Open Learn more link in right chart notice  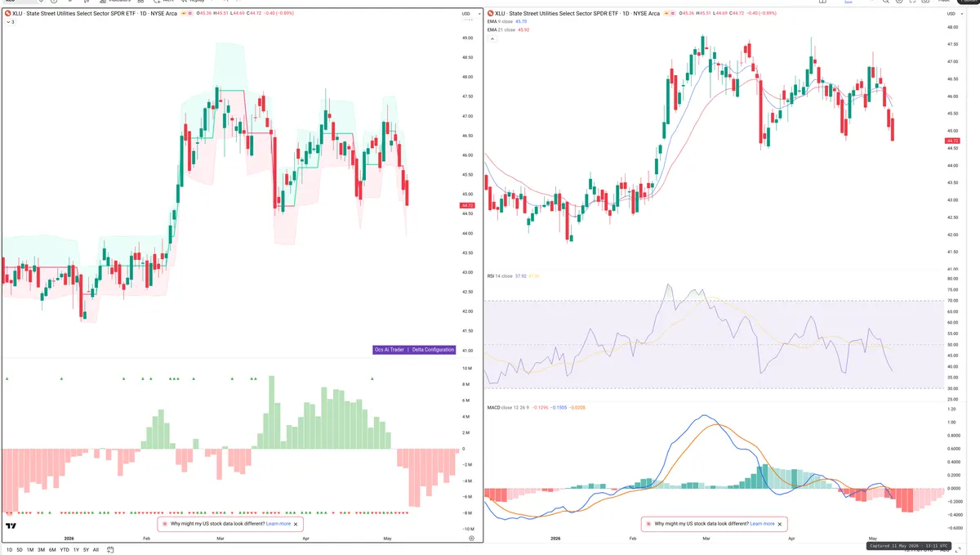[762, 523]
